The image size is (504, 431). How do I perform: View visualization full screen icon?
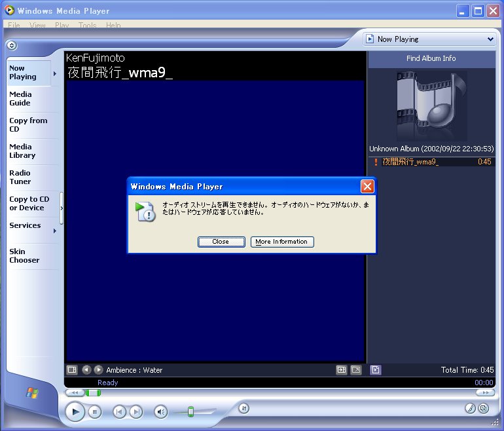[356, 370]
